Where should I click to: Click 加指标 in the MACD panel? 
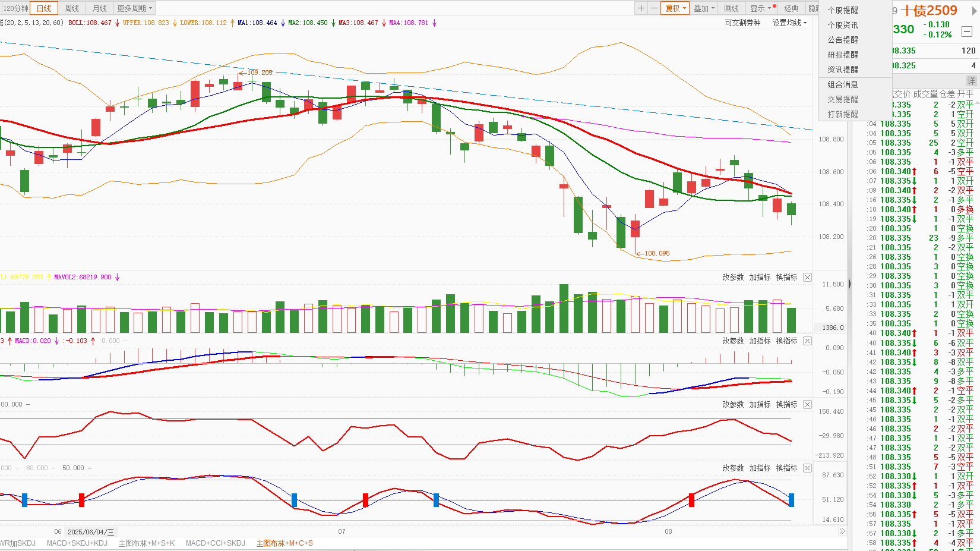pyautogui.click(x=760, y=341)
